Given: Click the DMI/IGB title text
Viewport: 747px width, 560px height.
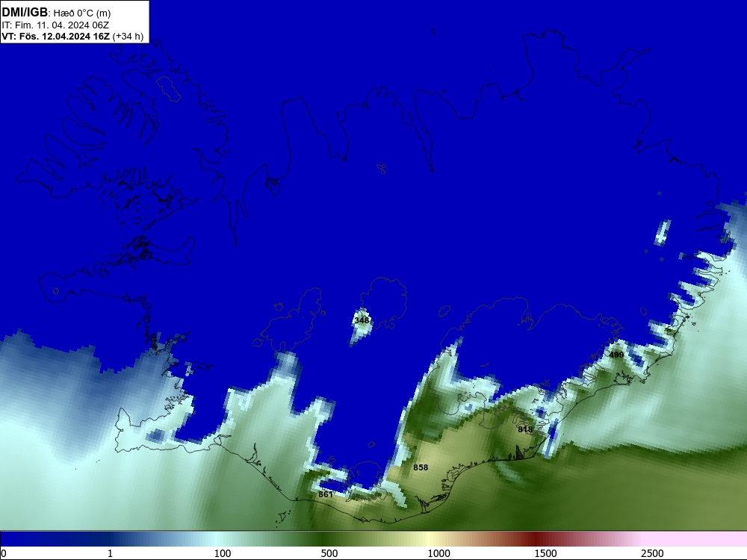Looking at the screenshot, I should click(x=25, y=13).
